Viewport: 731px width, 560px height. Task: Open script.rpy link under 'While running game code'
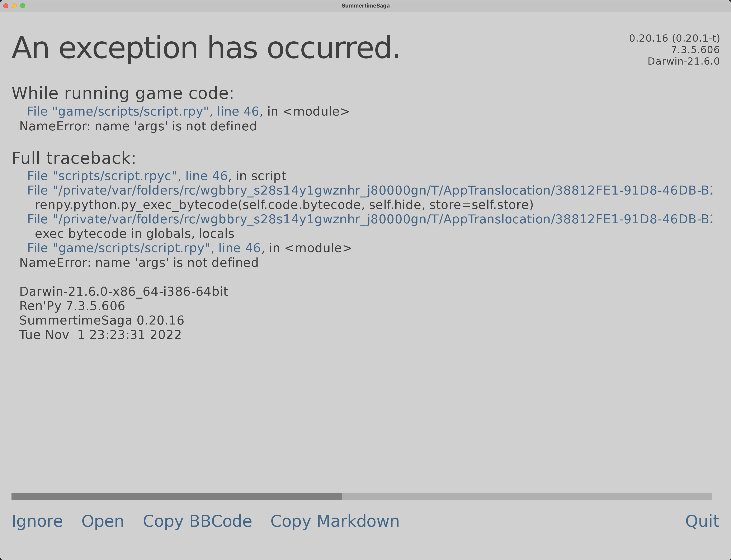click(143, 112)
